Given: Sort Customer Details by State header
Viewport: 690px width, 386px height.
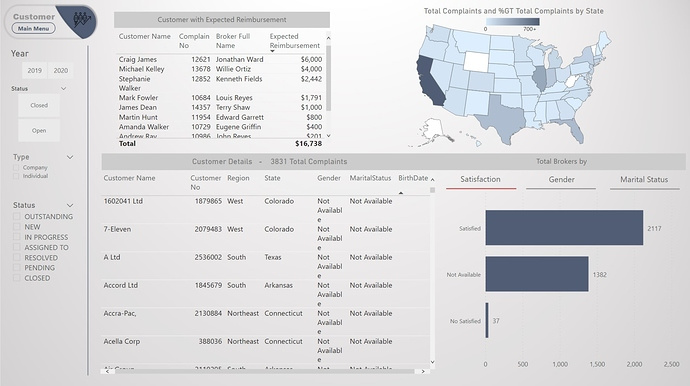Looking at the screenshot, I should pyautogui.click(x=272, y=178).
